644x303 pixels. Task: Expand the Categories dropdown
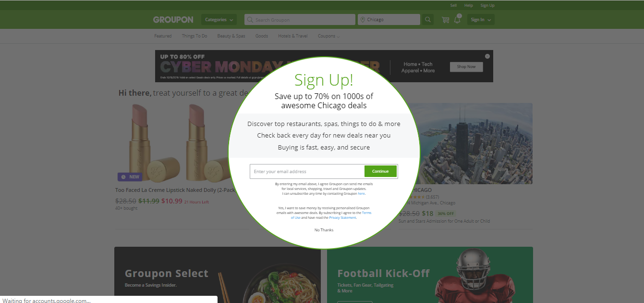coord(219,20)
